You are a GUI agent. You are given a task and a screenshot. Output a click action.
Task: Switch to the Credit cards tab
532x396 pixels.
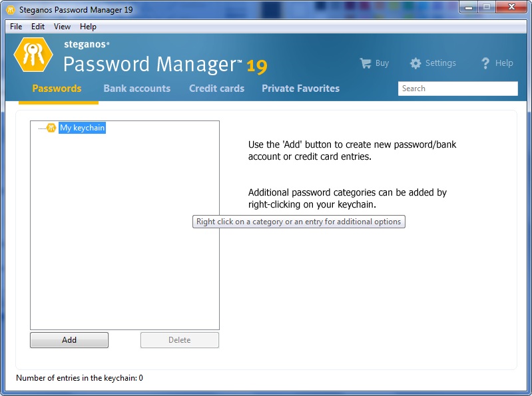click(217, 89)
